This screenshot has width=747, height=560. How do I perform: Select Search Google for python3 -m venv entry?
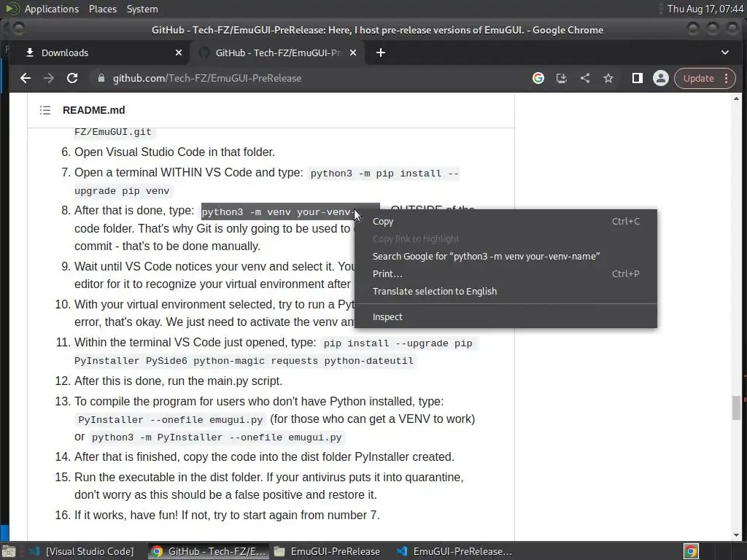point(506,256)
